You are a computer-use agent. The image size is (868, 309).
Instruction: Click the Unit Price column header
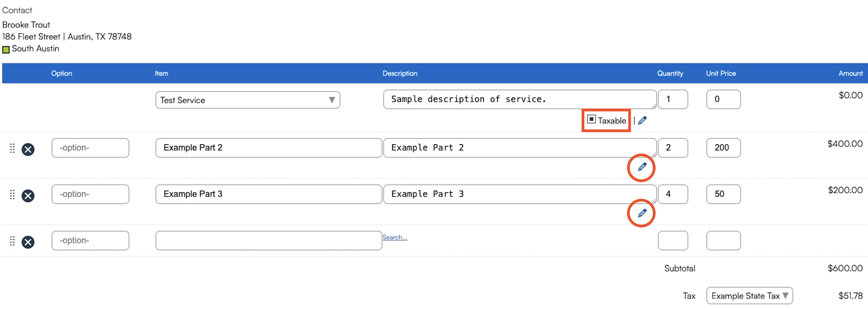point(721,73)
